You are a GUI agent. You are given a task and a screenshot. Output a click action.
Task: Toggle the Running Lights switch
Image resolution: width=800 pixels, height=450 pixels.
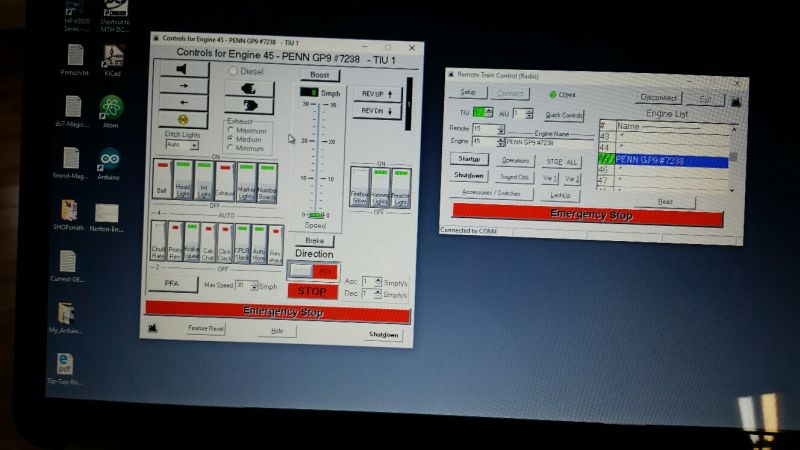click(x=380, y=187)
